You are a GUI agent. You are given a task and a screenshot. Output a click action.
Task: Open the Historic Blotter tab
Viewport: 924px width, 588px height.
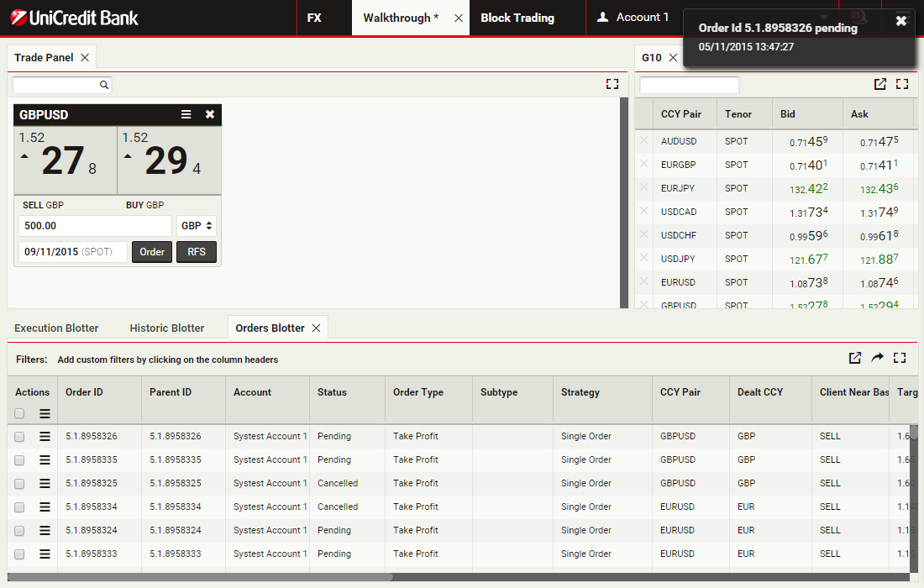point(167,328)
